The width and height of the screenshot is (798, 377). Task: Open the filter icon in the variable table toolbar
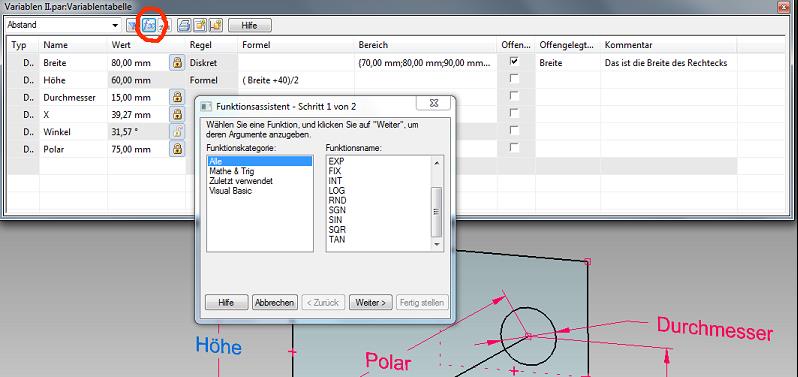tap(132, 25)
